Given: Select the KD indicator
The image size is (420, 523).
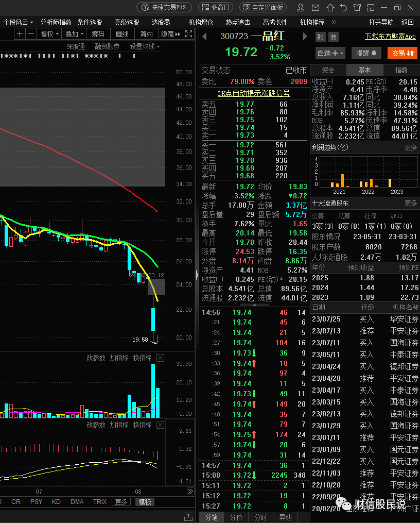Looking at the screenshot, I should click(56, 502).
